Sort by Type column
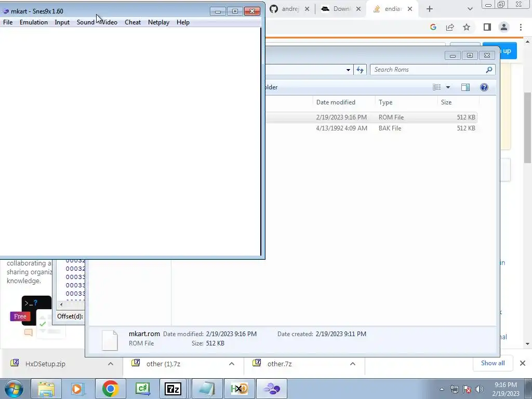The height and width of the screenshot is (399, 532). coord(406,102)
